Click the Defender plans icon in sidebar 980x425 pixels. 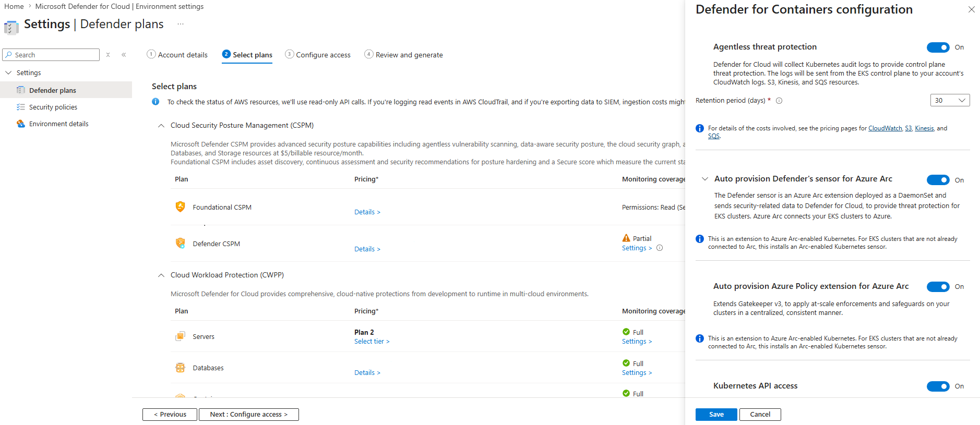[21, 90]
